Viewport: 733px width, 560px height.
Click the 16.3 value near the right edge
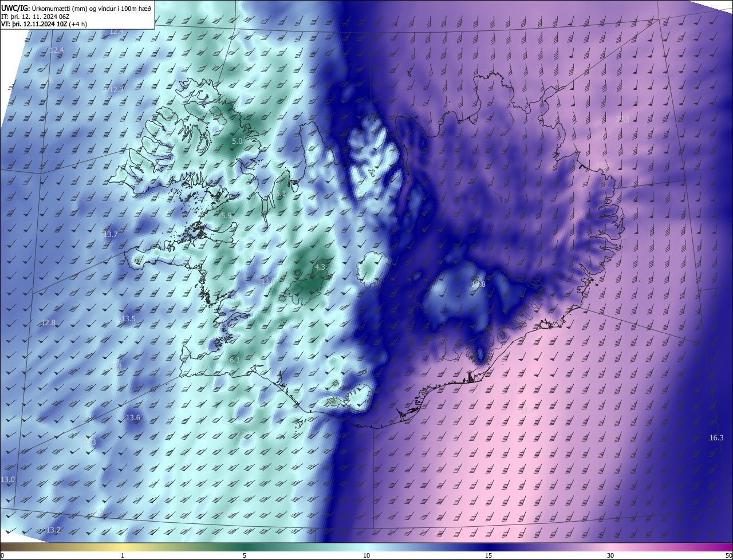click(x=716, y=437)
